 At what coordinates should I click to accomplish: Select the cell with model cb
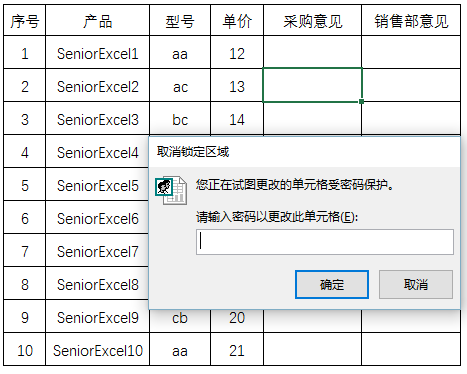(180, 317)
